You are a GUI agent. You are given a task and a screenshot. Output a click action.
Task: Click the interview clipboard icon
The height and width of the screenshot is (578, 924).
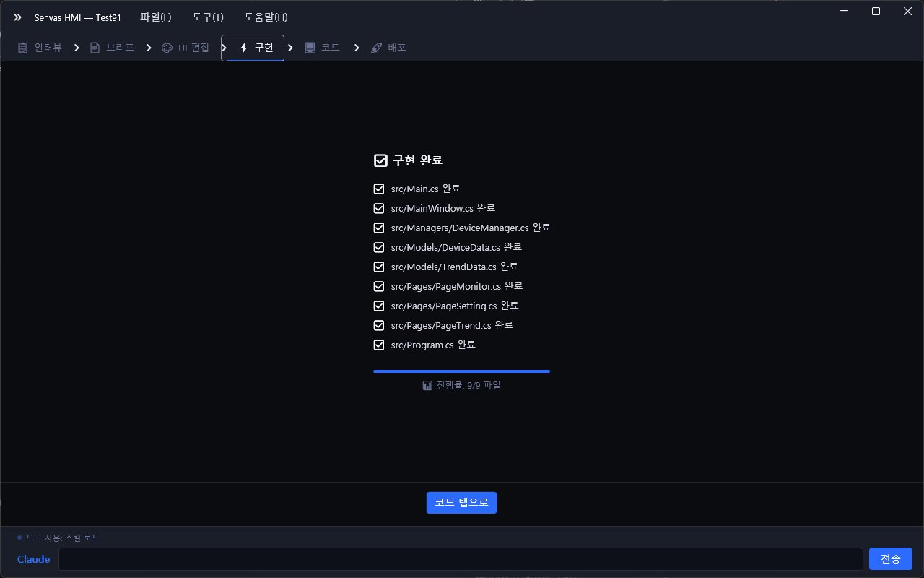click(22, 48)
